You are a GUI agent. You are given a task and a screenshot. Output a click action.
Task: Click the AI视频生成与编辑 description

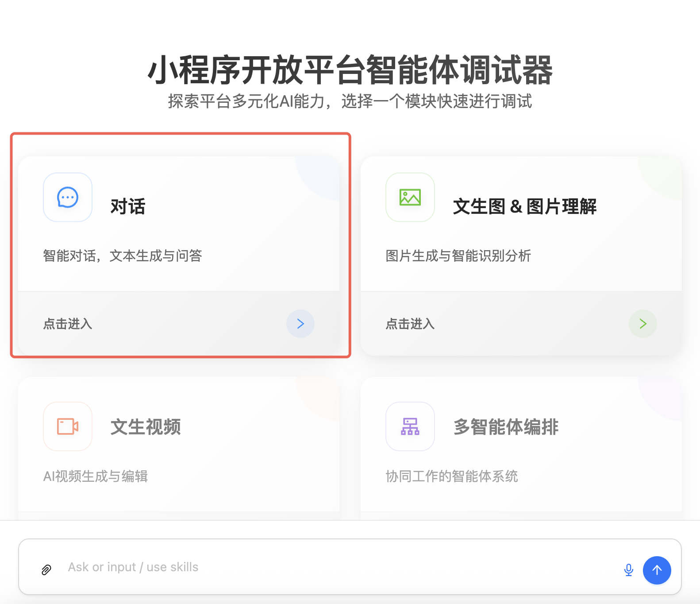click(x=96, y=476)
